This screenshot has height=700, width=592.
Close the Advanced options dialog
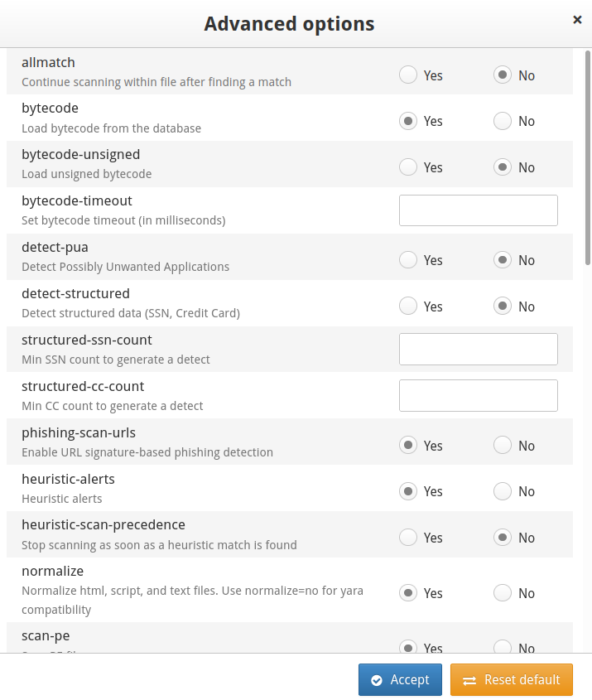point(577,20)
